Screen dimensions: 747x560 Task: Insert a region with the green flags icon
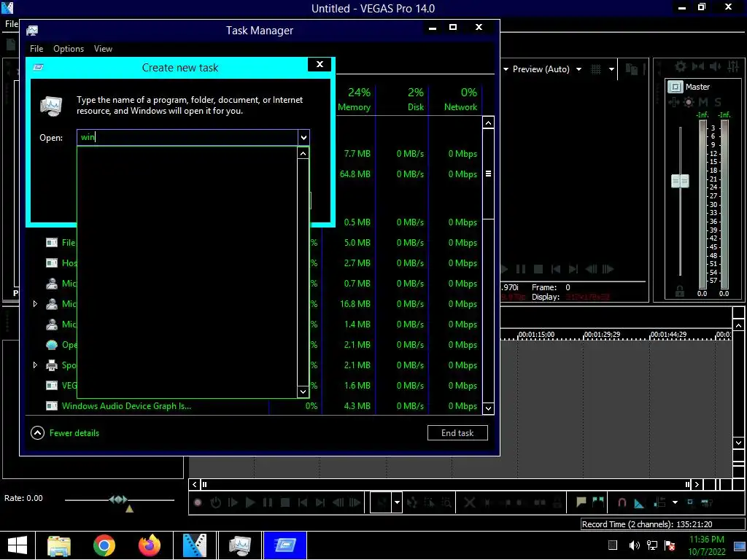click(598, 502)
